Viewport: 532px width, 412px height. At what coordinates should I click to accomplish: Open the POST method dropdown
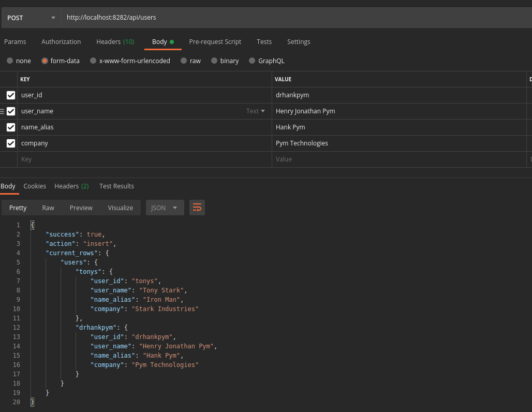pyautogui.click(x=31, y=18)
